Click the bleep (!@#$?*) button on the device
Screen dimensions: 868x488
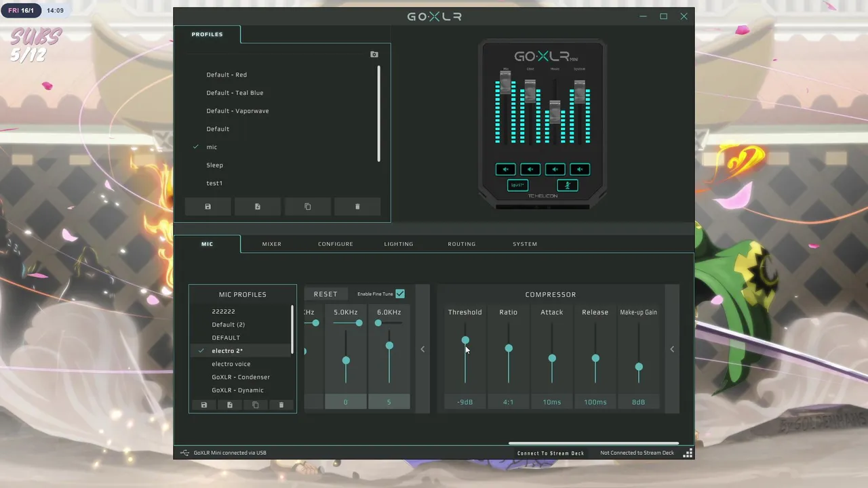tap(517, 185)
